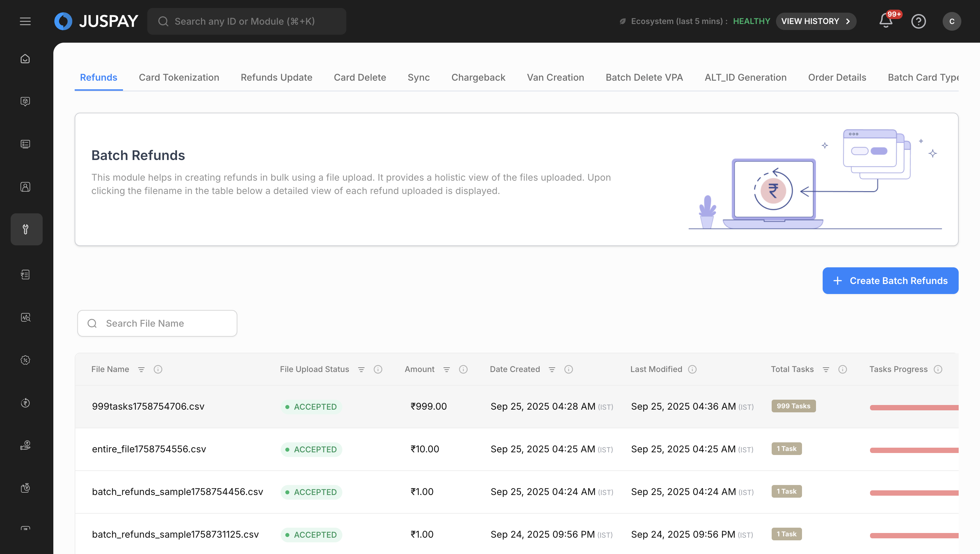Screen dimensions: 980x554
Task: Open the hamburger menu icon
Action: [x=25, y=21]
